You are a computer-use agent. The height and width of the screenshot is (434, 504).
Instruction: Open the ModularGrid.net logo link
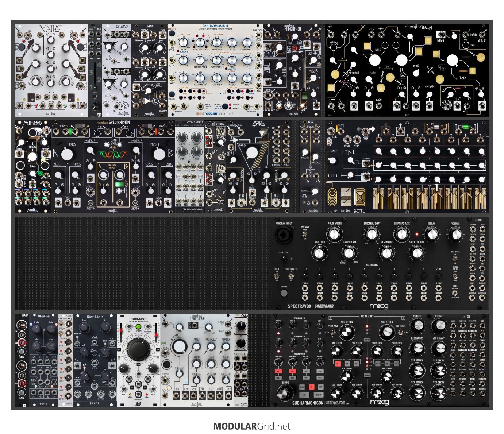[x=252, y=426]
